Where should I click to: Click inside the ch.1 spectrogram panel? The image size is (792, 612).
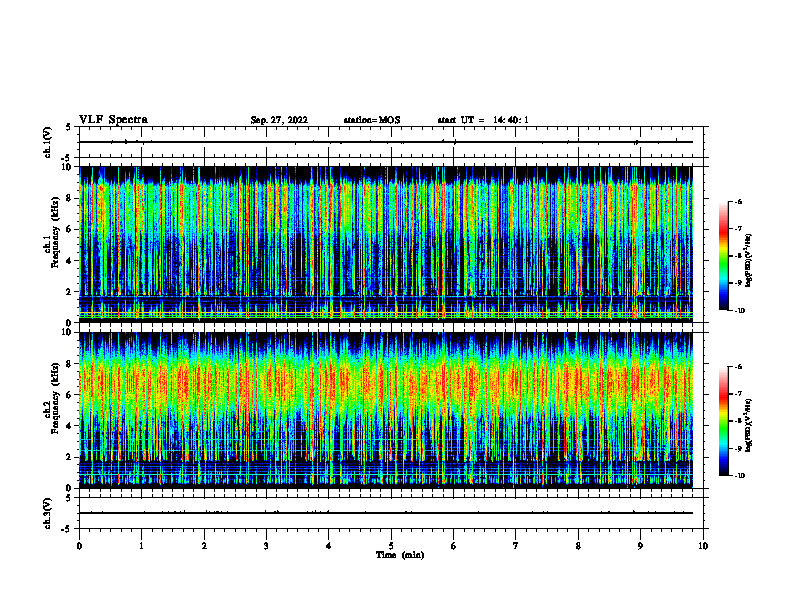[x=386, y=244]
